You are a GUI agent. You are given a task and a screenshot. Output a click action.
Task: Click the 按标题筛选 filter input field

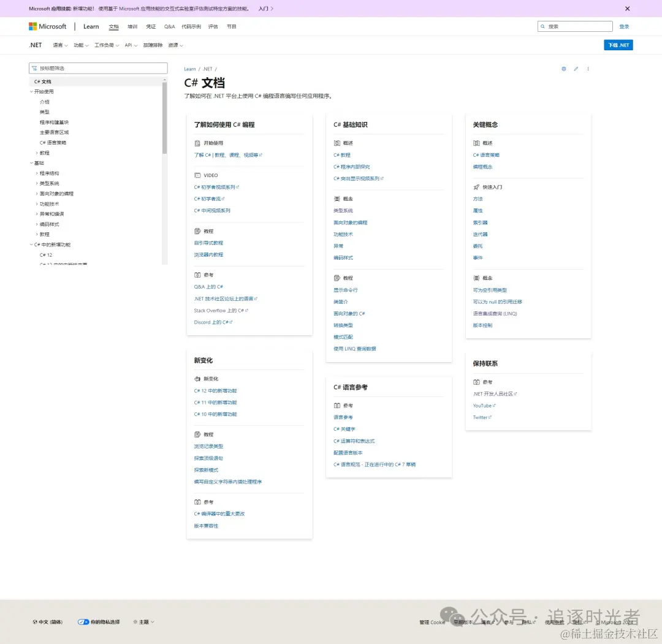pos(98,68)
